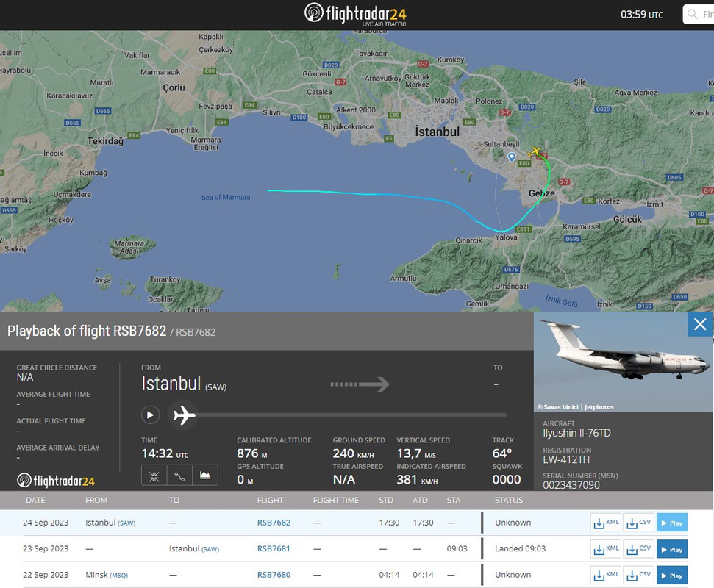
Task: Click the airplane marker on playback timeline
Action: click(x=184, y=415)
